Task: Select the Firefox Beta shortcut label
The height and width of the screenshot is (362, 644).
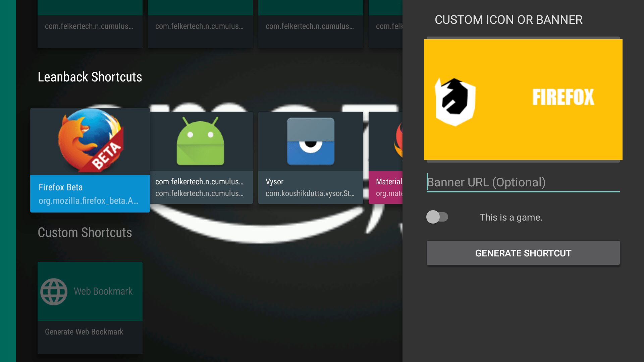Action: click(x=61, y=187)
